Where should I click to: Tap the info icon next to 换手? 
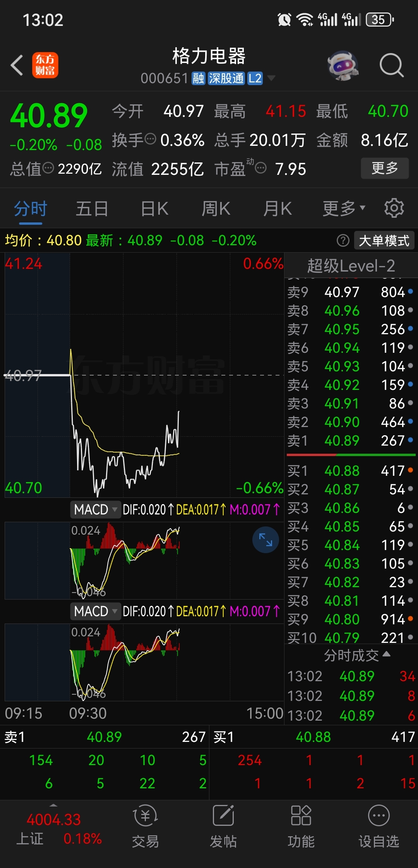[x=151, y=138]
